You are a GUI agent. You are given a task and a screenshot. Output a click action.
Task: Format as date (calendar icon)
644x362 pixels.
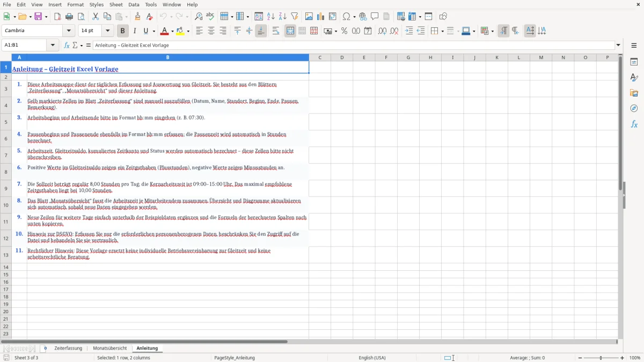pyautogui.click(x=368, y=31)
